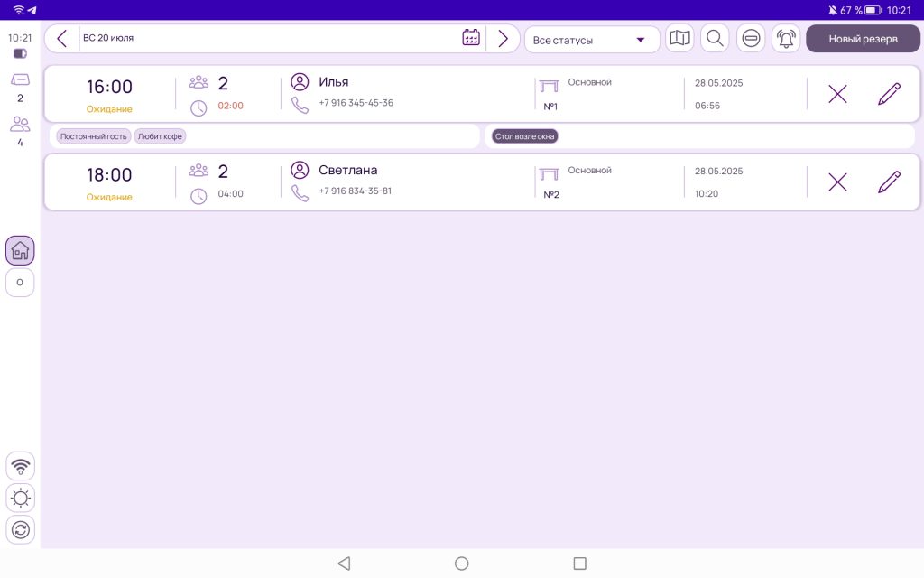Expand the Все статусы dropdown
Viewport: 924px width, 578px height.
591,40
